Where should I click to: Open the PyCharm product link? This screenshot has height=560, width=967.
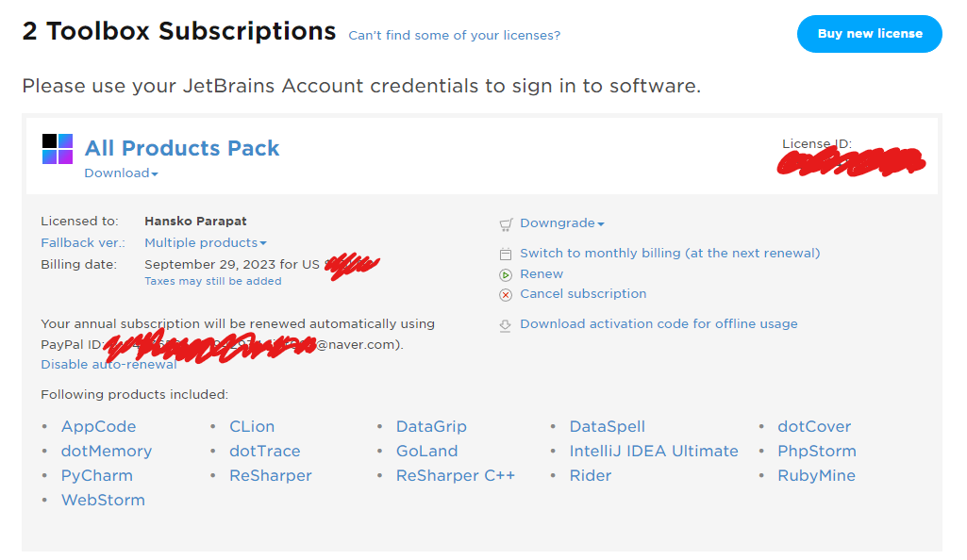pyautogui.click(x=97, y=475)
